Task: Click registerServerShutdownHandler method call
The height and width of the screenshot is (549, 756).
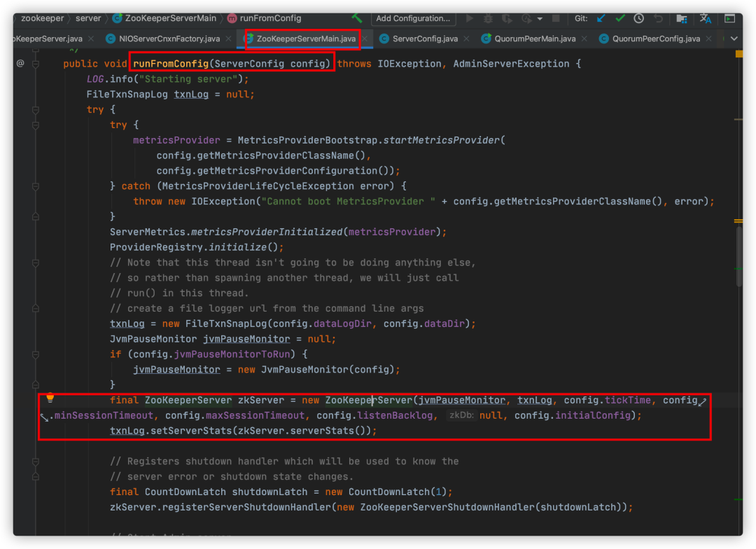Action: tap(246, 508)
